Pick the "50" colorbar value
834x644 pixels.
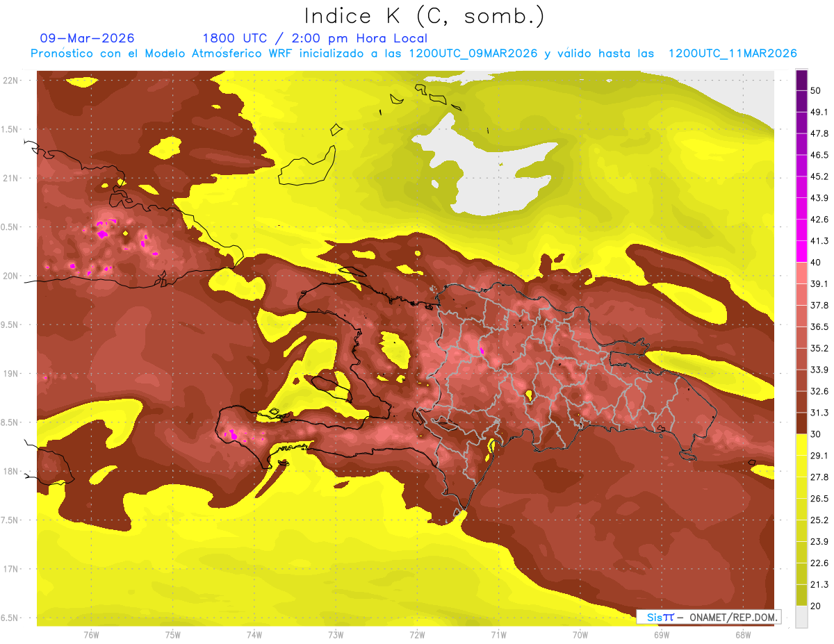point(816,90)
